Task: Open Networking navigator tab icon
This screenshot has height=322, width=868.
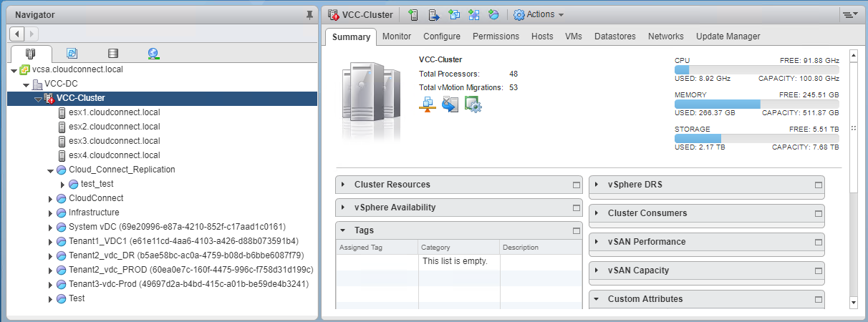Action: pos(153,54)
